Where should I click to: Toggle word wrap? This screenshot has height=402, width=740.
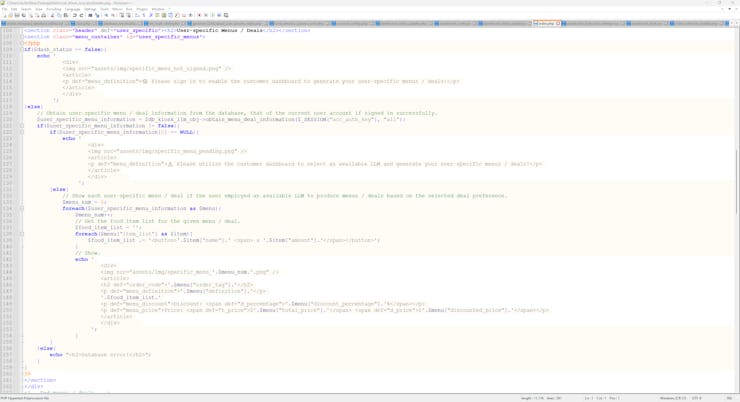(x=137, y=15)
